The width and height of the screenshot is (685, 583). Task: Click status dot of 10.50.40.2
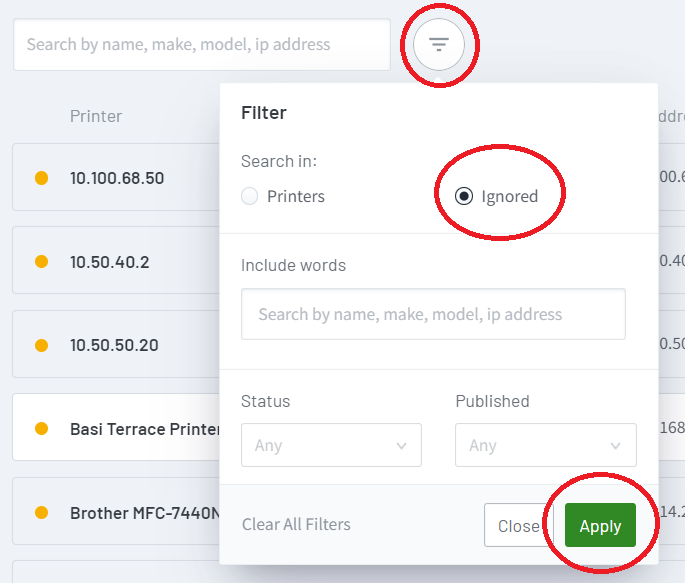click(42, 261)
